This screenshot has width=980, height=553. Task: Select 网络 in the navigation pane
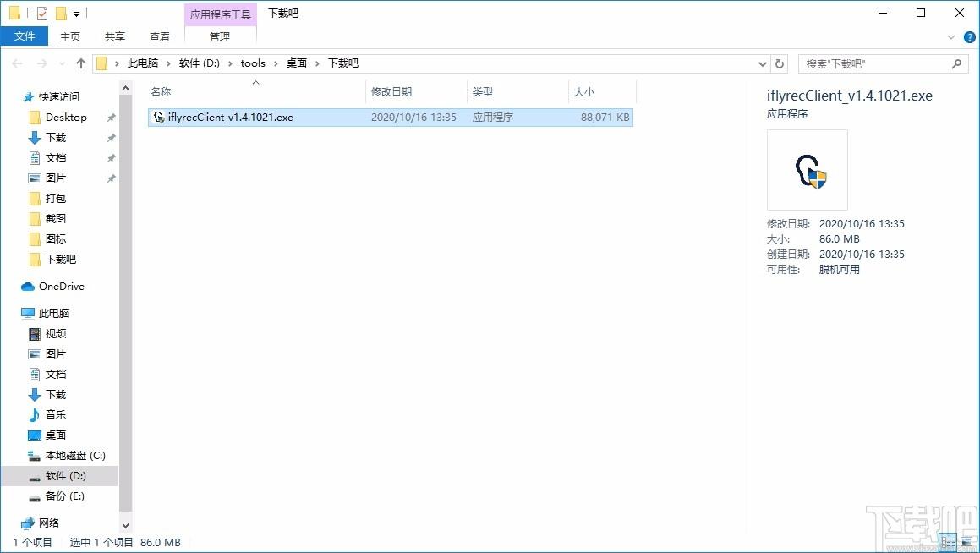[x=49, y=523]
